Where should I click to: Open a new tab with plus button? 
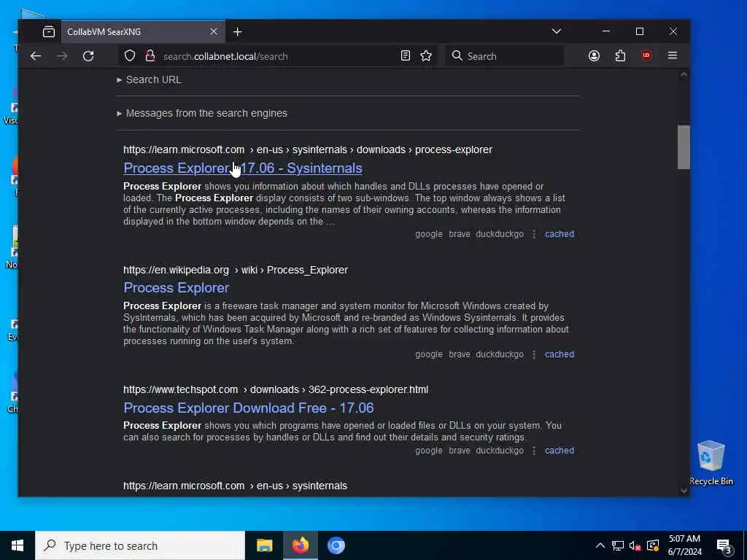(238, 32)
